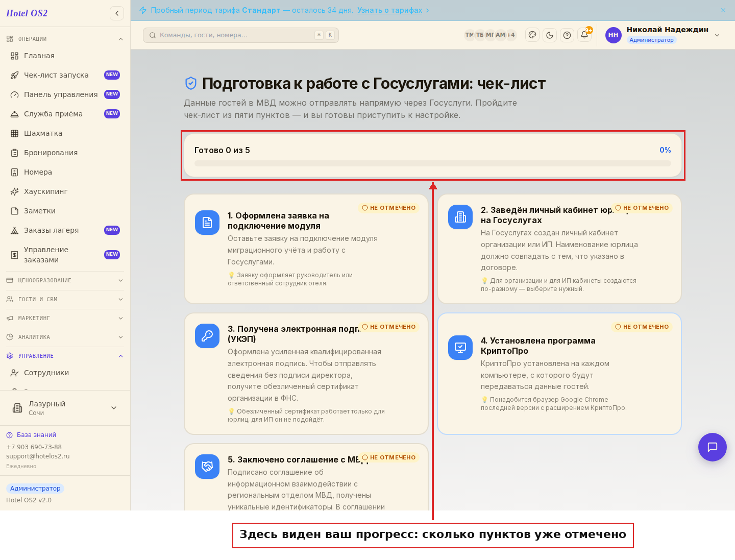Expand the ЦЕНООБРАЗОВАНИЕ section
Viewport: 735px width, 560px height.
[65, 280]
